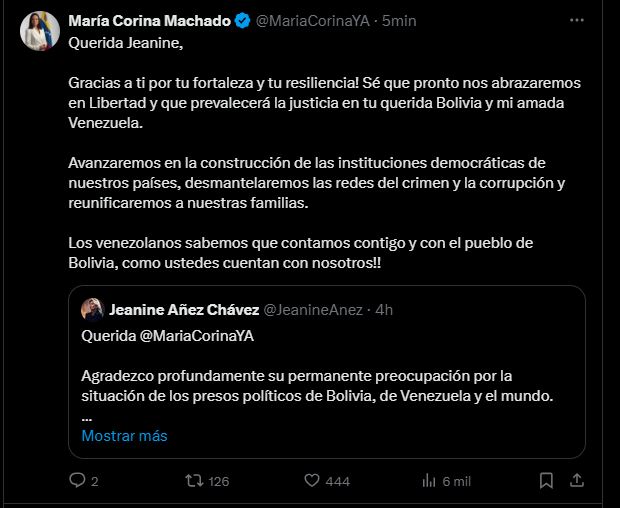This screenshot has height=508, width=620.
Task: Click the 4h quoted tweet timestamp
Action: coord(384,309)
